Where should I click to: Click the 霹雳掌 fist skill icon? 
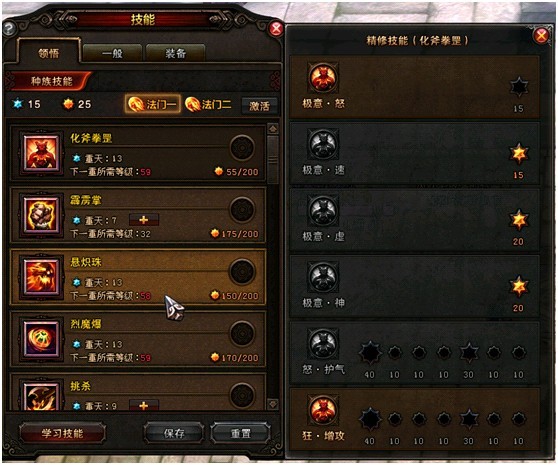click(x=41, y=215)
